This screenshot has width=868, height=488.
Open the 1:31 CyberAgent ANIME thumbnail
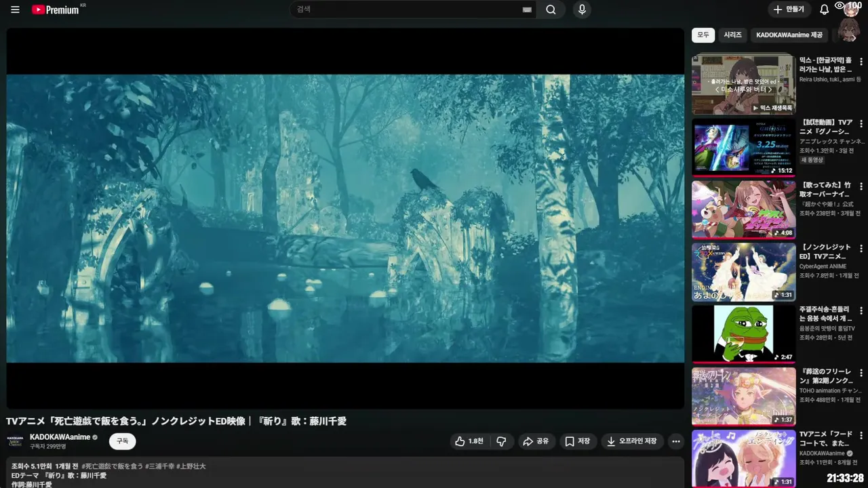(743, 271)
